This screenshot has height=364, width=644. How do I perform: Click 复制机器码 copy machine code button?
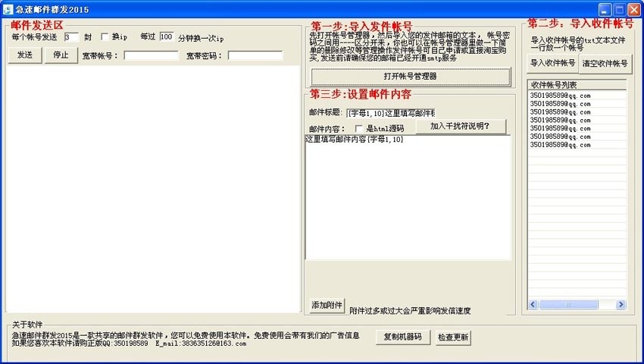click(x=402, y=337)
